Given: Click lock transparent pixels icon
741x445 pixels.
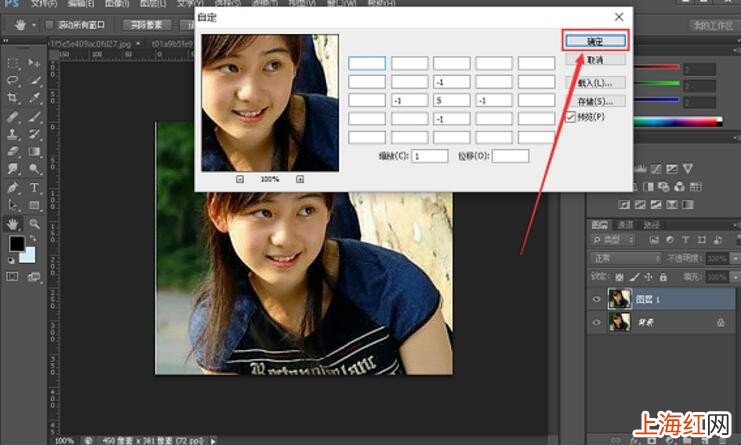Looking at the screenshot, I should (x=620, y=277).
